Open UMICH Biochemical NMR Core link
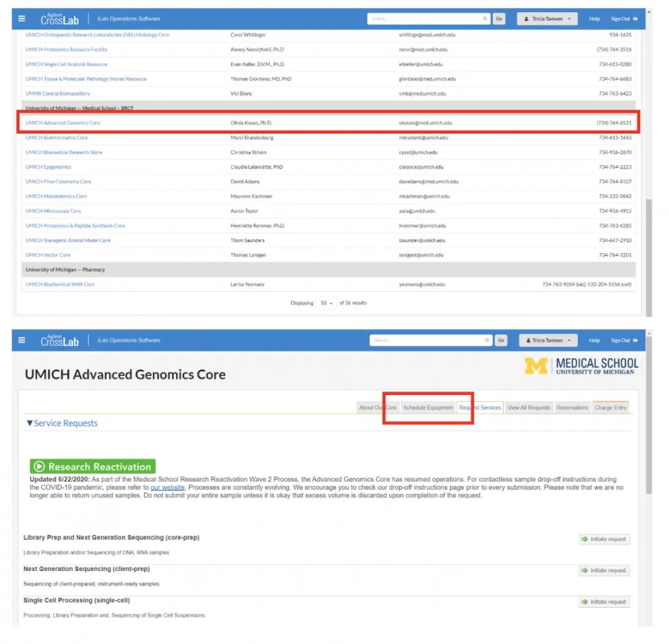Screen dimensions: 669x644 (60, 285)
